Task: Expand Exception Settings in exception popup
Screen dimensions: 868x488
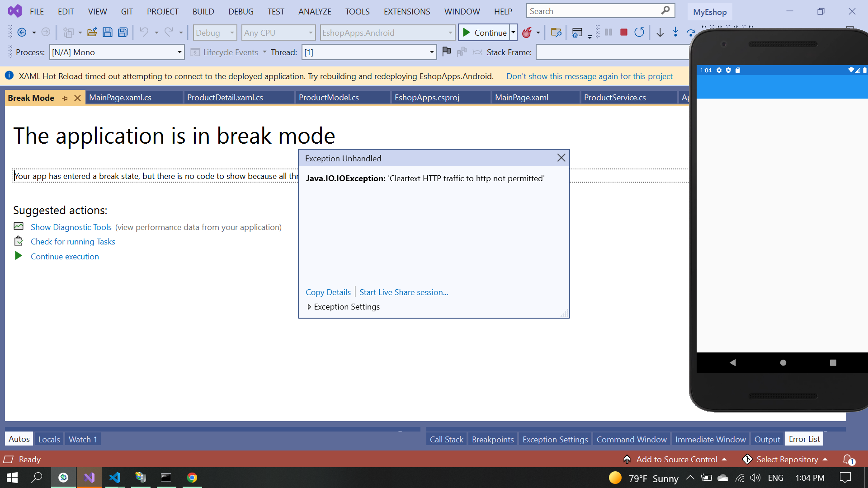Action: pos(309,307)
